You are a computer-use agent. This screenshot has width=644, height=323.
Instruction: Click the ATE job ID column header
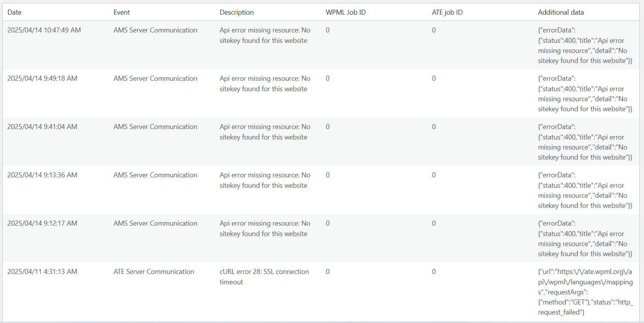click(447, 12)
